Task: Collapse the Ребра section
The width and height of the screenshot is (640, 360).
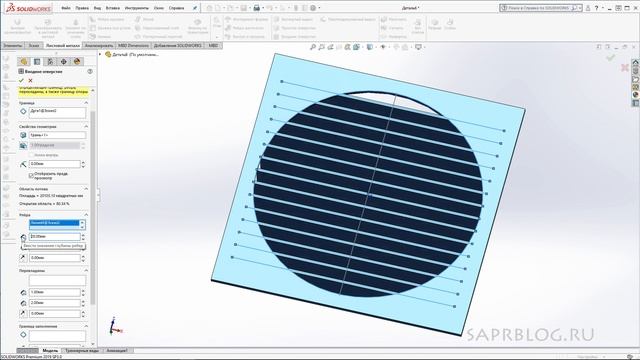Action: 86,215
